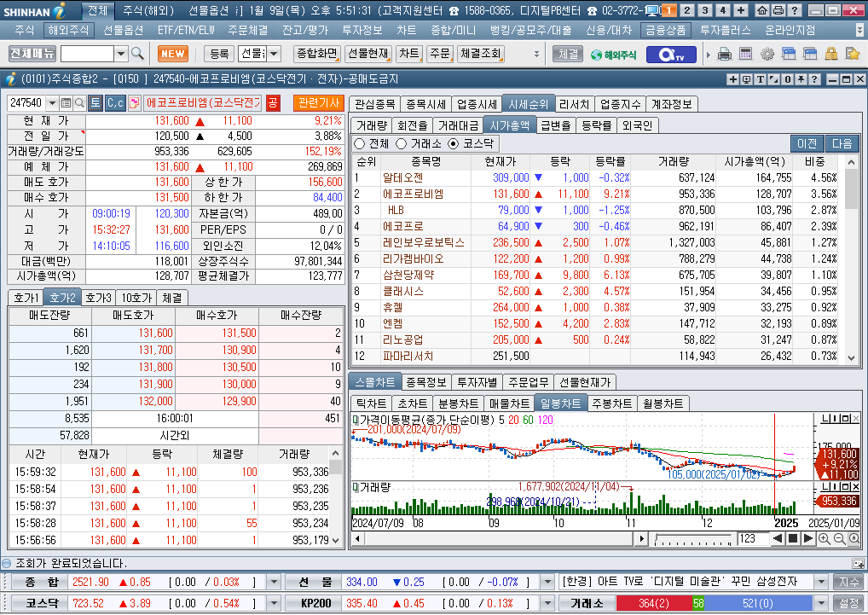Click the monitor icon in top title bar
The width and height of the screenshot is (868, 615).
(652, 10)
